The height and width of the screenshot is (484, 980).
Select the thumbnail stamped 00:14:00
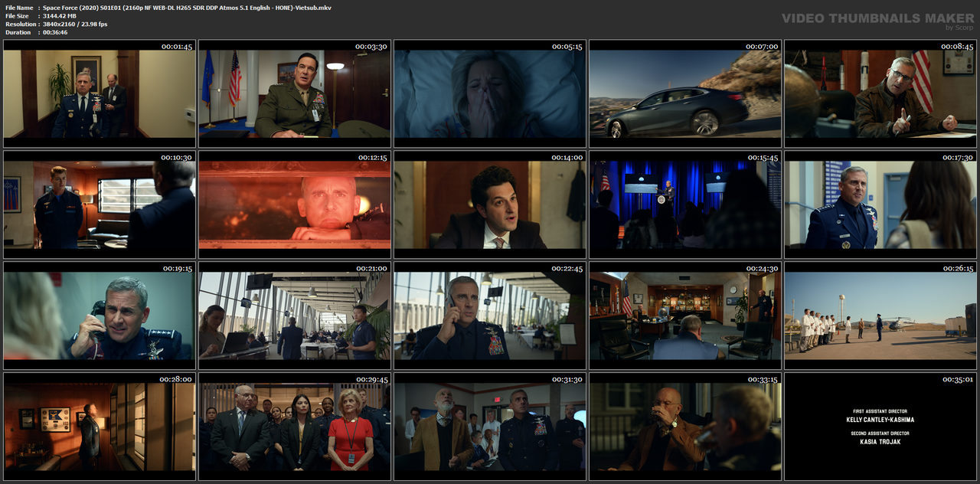pyautogui.click(x=490, y=204)
